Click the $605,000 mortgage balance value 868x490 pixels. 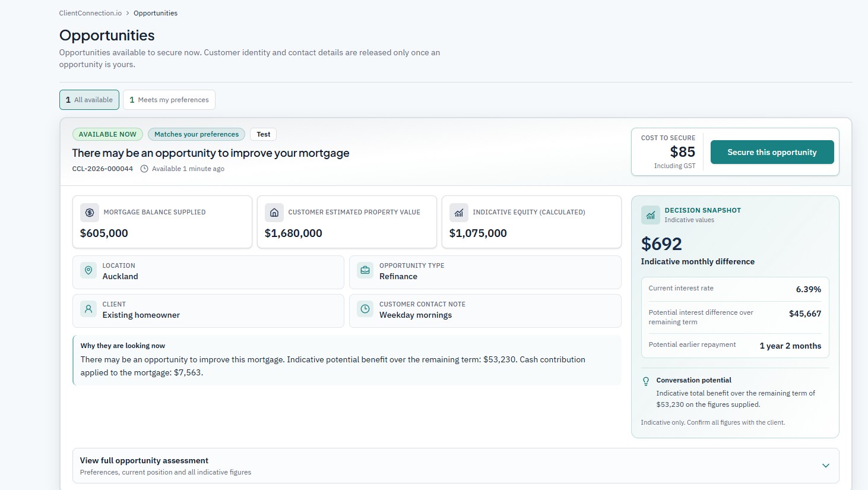click(x=104, y=233)
